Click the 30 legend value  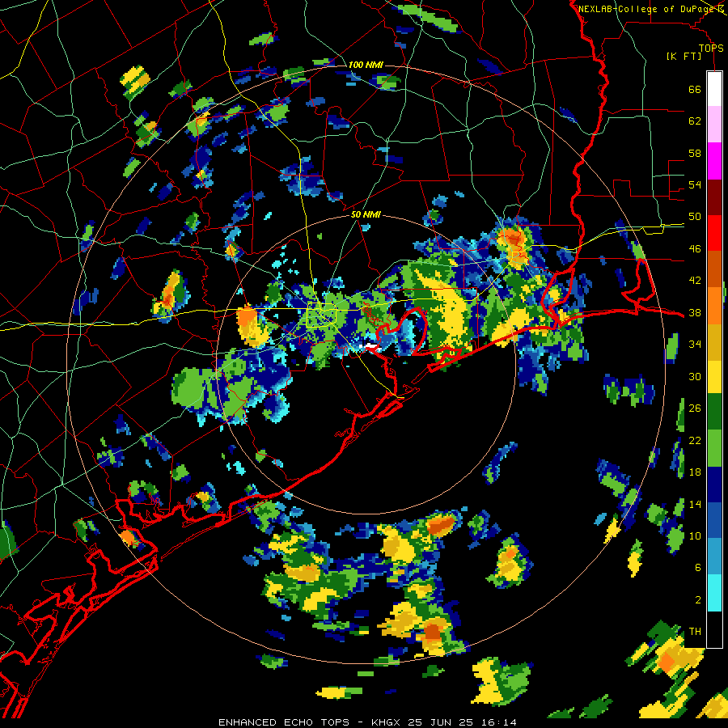point(695,376)
